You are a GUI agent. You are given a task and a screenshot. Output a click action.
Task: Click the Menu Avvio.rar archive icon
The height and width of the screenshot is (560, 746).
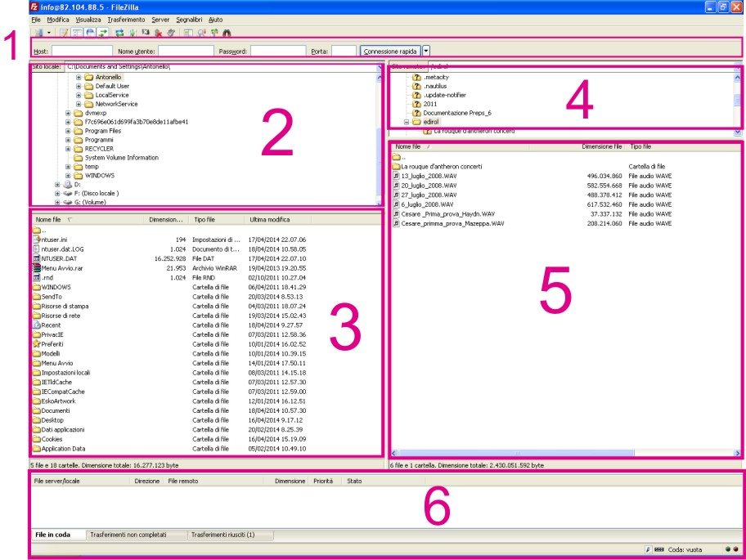click(36, 267)
